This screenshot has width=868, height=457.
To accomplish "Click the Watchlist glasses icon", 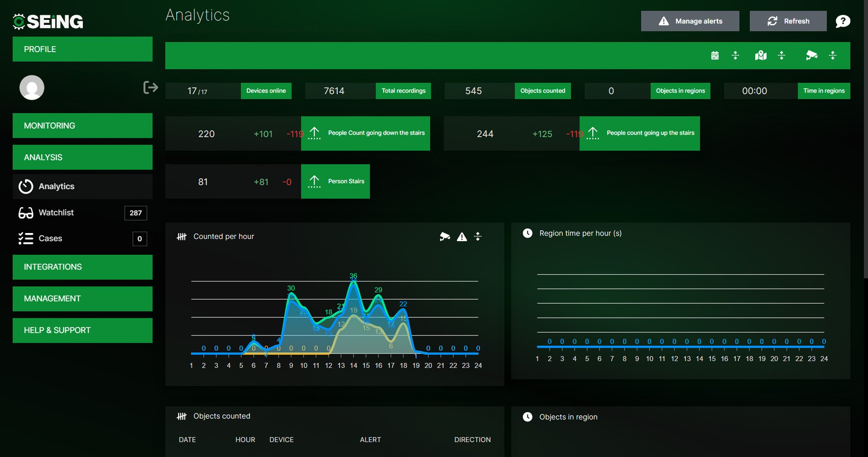I will click(26, 212).
